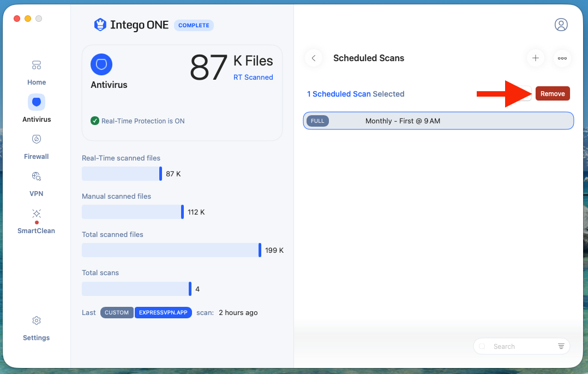Screen dimensions: 588x374
Task: Click the large Antivirus shield badge
Action: [101, 64]
